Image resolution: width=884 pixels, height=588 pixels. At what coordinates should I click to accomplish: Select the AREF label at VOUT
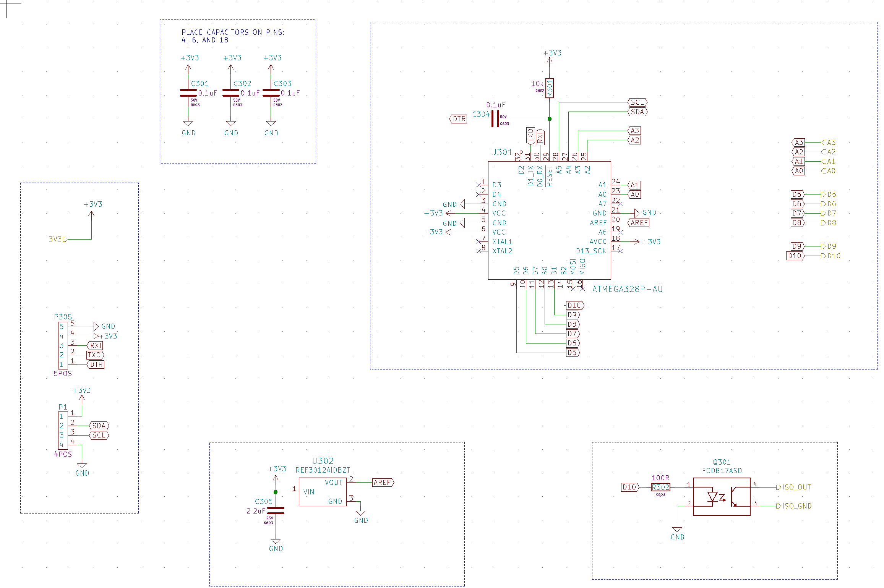coord(383,483)
